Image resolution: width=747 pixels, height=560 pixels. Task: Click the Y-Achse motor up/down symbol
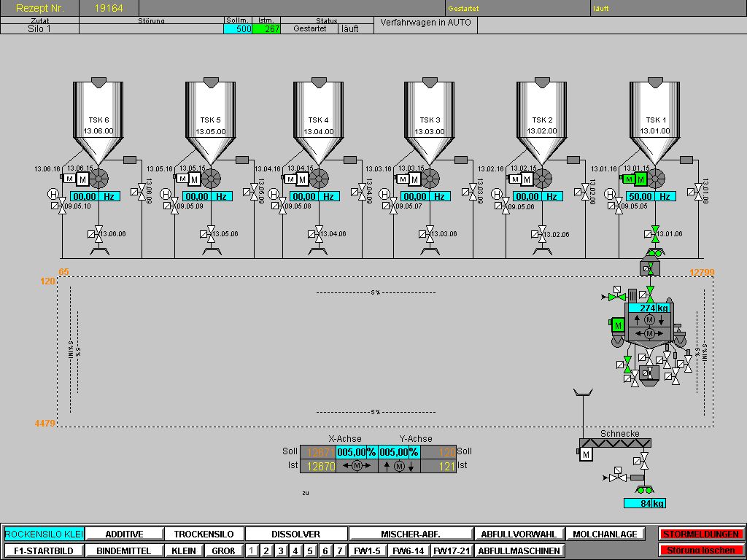point(398,466)
